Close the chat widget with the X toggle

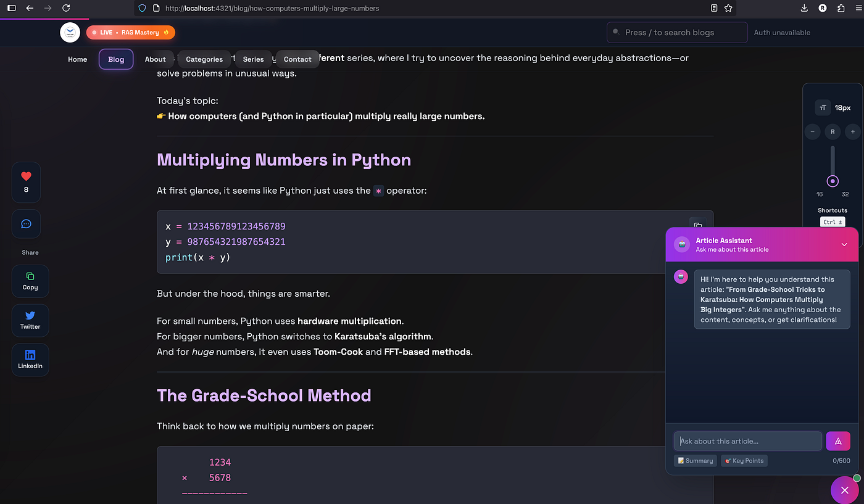point(845,490)
